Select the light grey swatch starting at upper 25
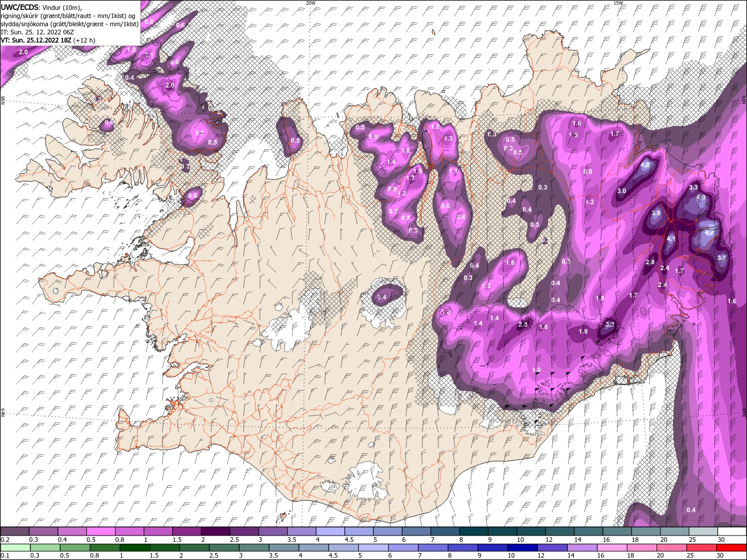 tap(703, 531)
